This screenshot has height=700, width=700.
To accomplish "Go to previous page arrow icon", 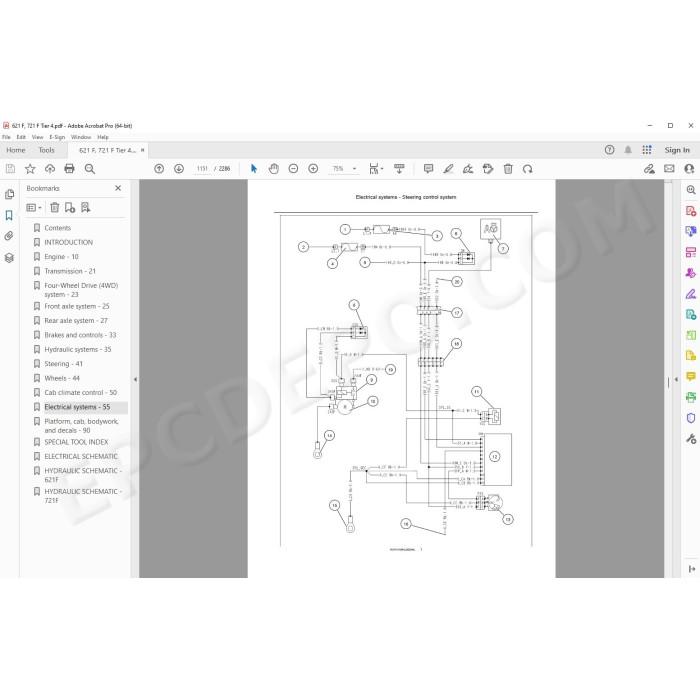I will pyautogui.click(x=159, y=169).
